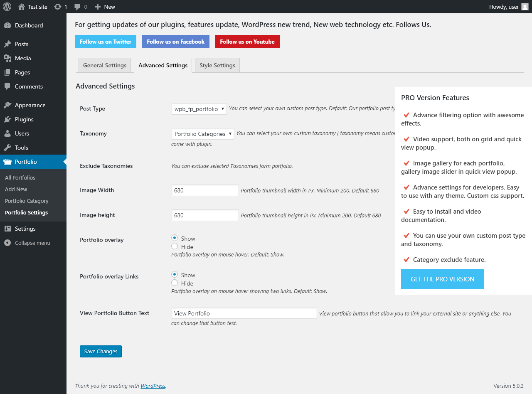
Task: Click the Collapse menu arrow icon
Action: (7, 243)
